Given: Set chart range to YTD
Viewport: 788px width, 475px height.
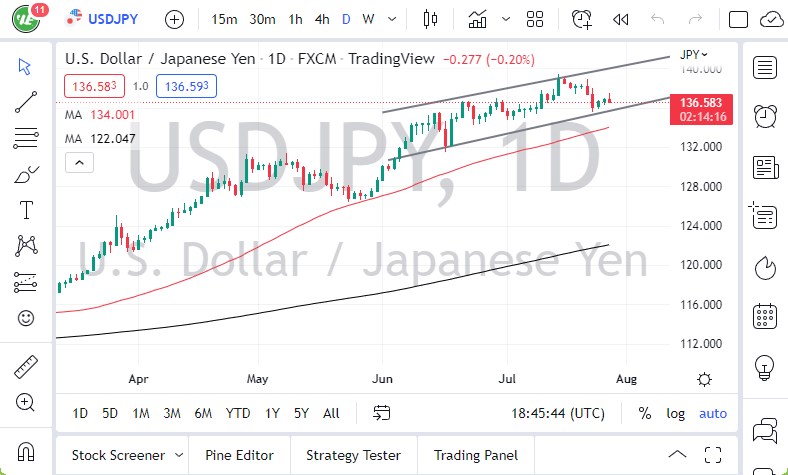Looking at the screenshot, I should 238,413.
